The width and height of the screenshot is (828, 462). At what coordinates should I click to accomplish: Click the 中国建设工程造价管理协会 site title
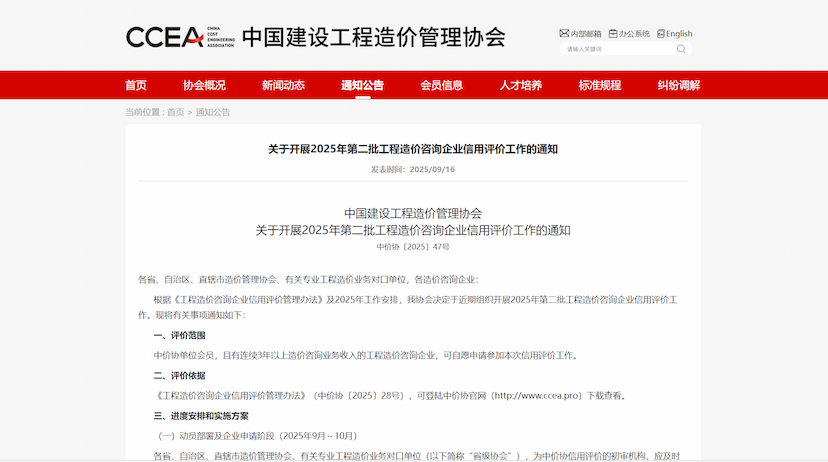pyautogui.click(x=374, y=37)
